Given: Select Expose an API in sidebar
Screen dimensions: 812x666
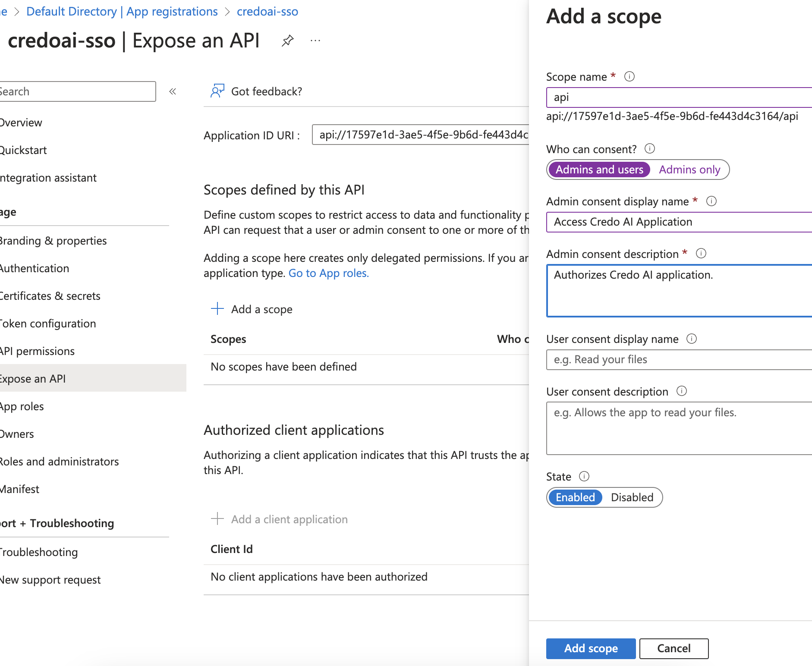Looking at the screenshot, I should [93, 378].
